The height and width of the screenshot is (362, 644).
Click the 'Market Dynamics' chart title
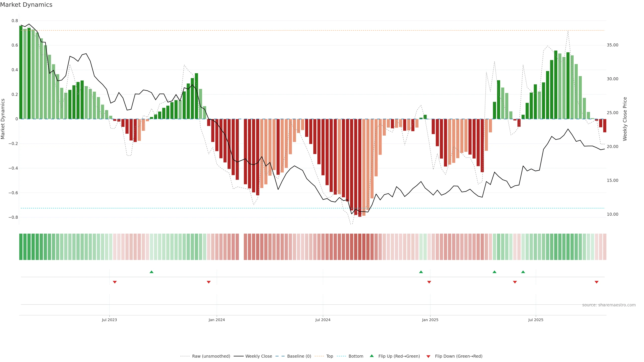26,5
